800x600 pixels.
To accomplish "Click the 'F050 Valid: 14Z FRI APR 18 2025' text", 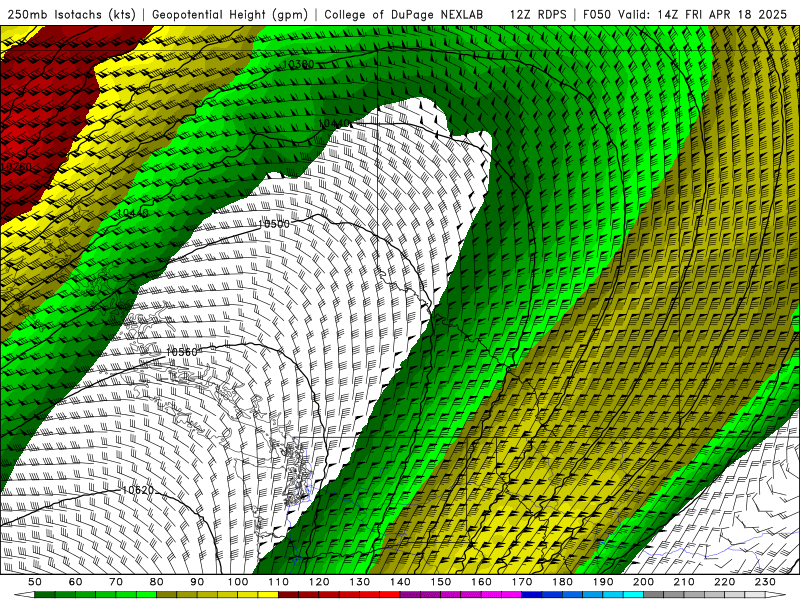I will pyautogui.click(x=685, y=14).
